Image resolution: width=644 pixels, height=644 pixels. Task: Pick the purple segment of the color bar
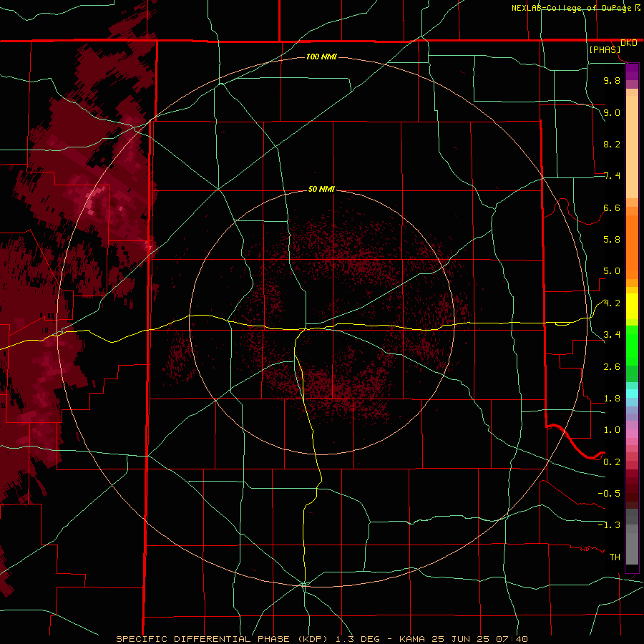coord(632,72)
